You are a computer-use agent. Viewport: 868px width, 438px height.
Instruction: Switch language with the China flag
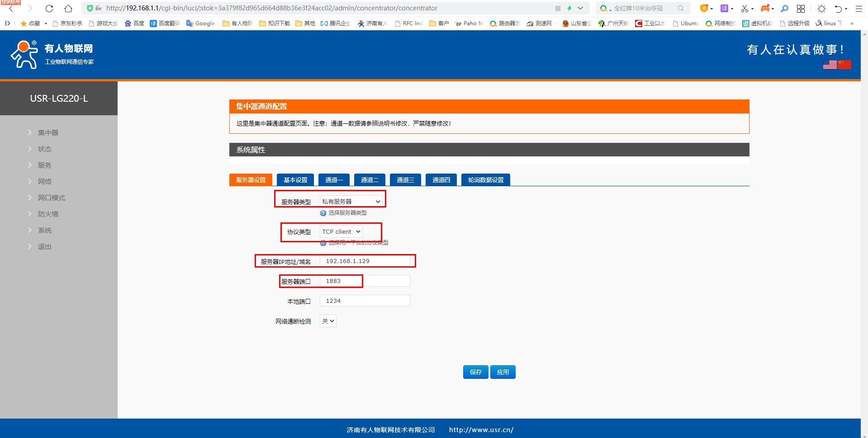click(844, 65)
